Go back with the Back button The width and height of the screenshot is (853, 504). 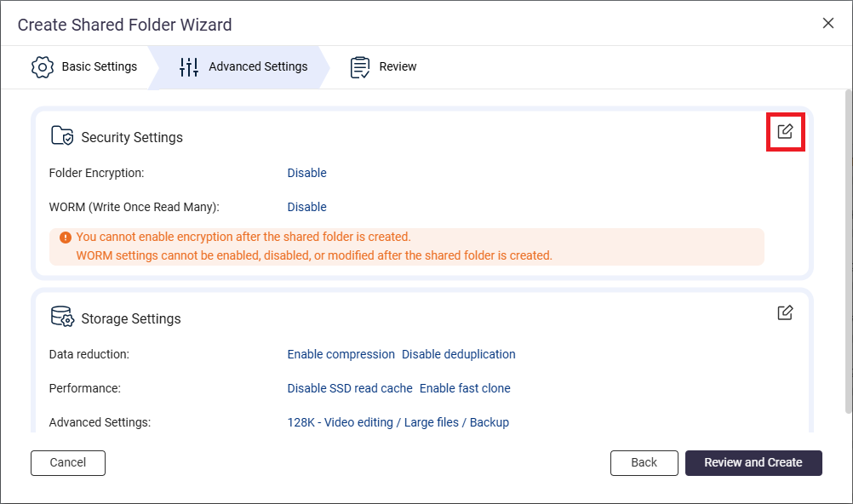(644, 462)
